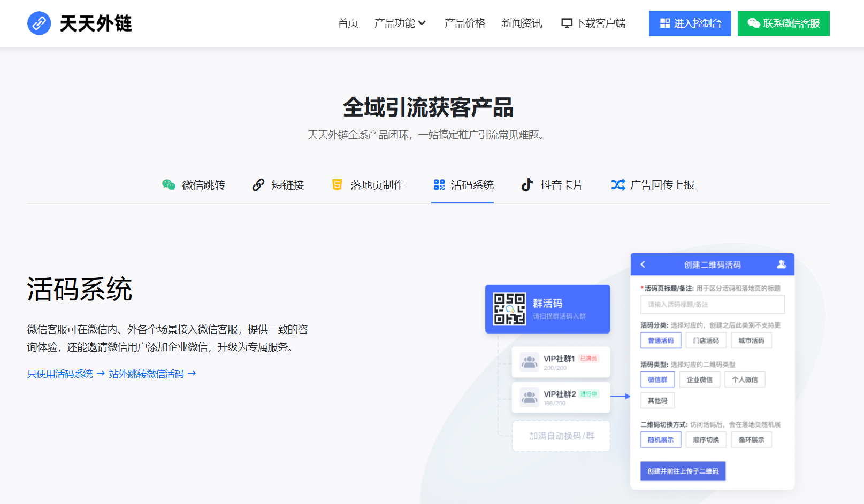Go back using the arrow in 创建二维码活码 header
This screenshot has height=504, width=864.
643,265
